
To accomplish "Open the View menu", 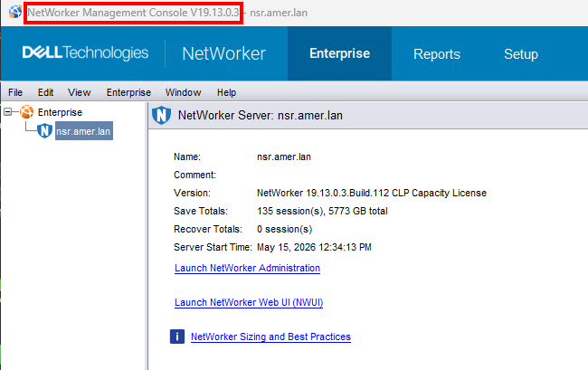I will pos(79,92).
